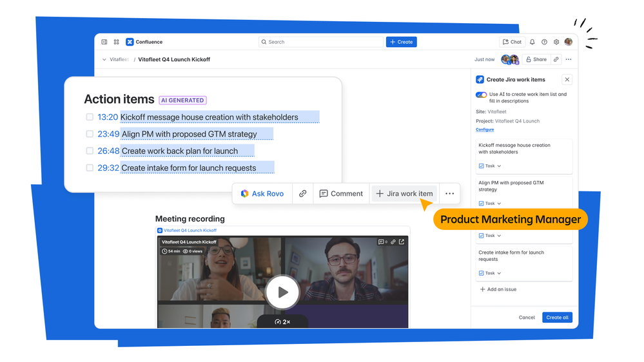The height and width of the screenshot is (362, 644).
Task: Expand the Vitafleet breadcrumb chevron
Action: click(104, 60)
